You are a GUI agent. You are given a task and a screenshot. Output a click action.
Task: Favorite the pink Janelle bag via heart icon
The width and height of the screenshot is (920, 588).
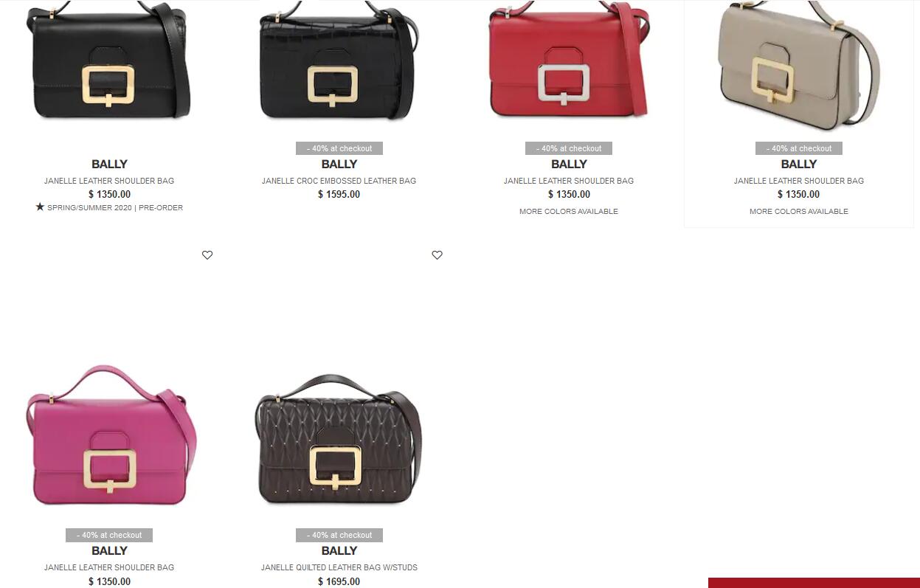tap(207, 255)
